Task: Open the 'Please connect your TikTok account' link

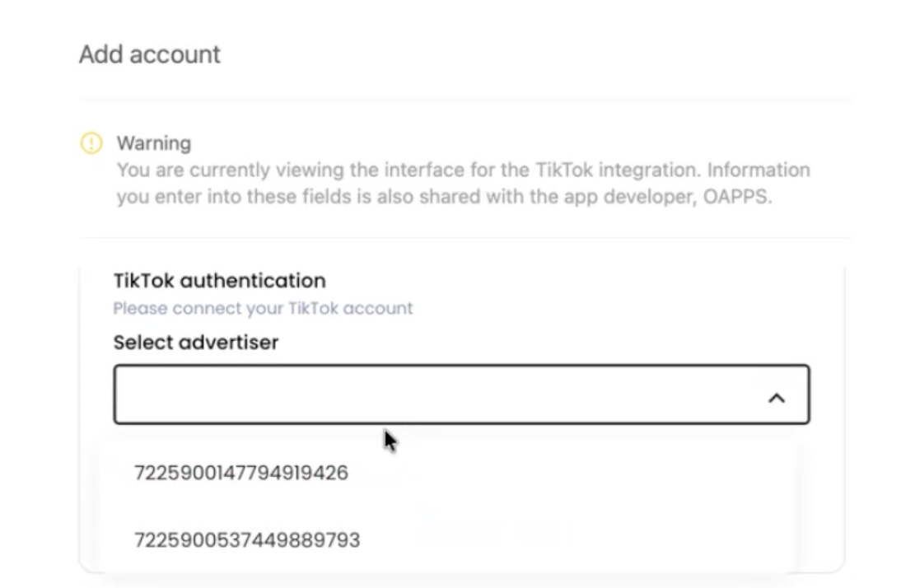Action: tap(263, 309)
